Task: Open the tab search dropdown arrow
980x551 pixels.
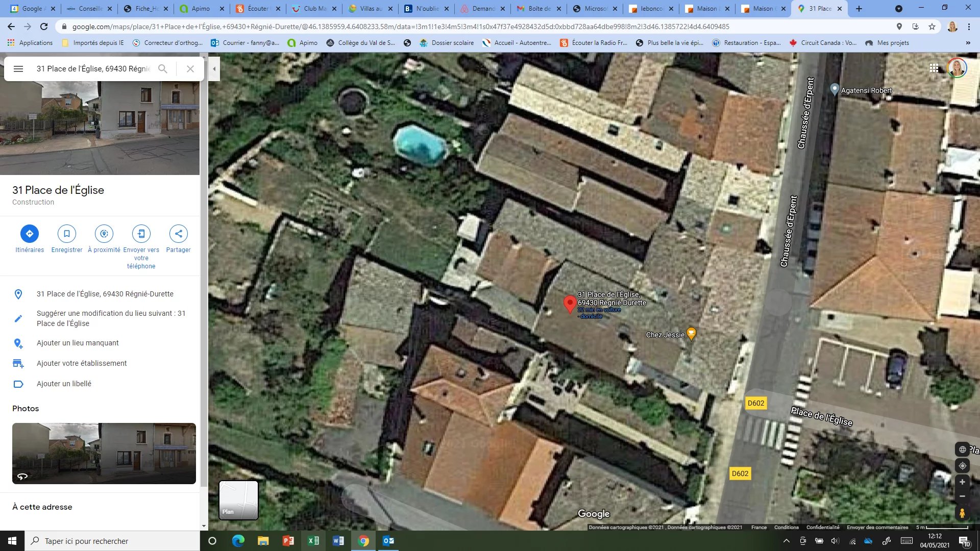Action: (x=899, y=9)
